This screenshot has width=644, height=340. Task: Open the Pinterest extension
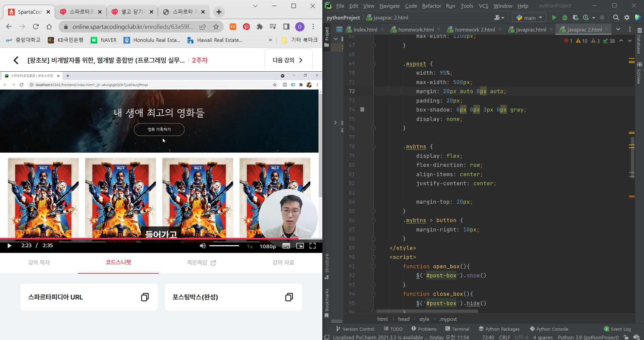point(246,27)
